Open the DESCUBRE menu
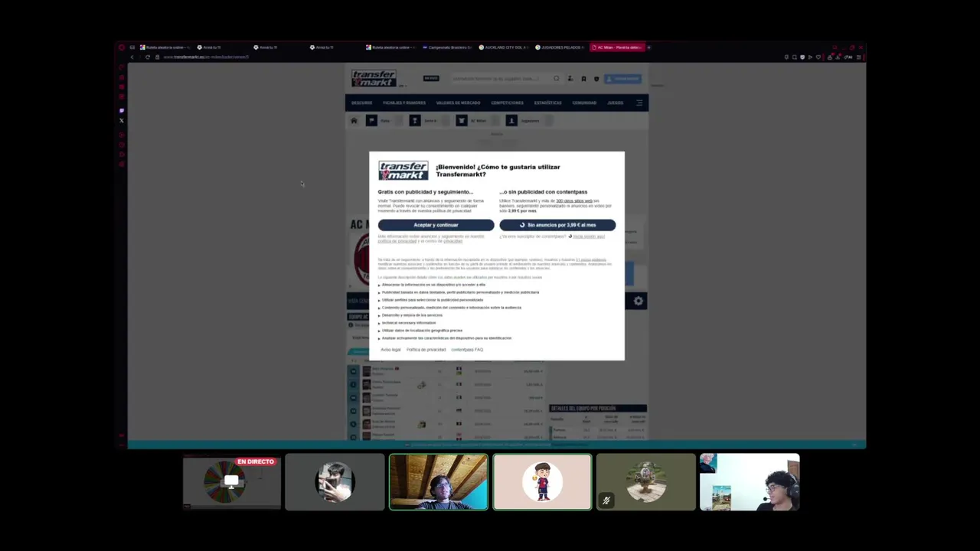Image resolution: width=980 pixels, height=551 pixels. [x=361, y=103]
